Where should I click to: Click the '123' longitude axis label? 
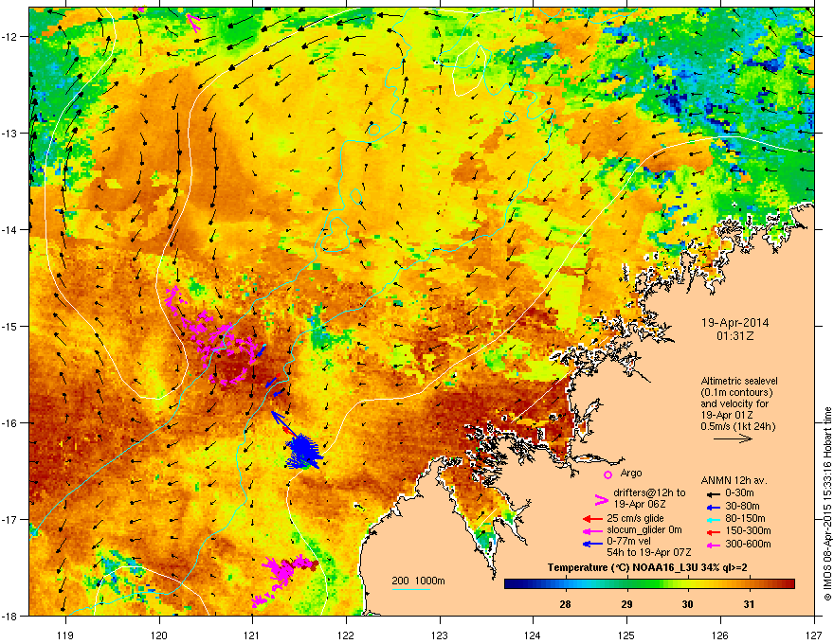(440, 635)
